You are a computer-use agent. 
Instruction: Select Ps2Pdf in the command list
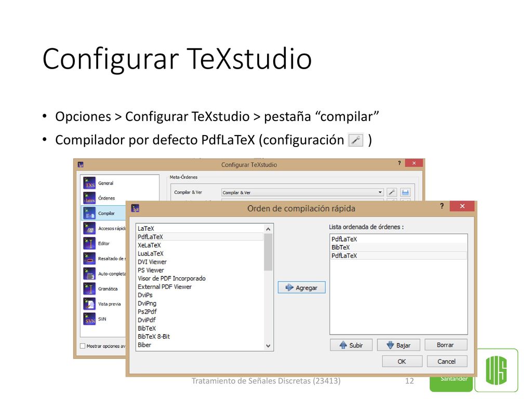200,312
